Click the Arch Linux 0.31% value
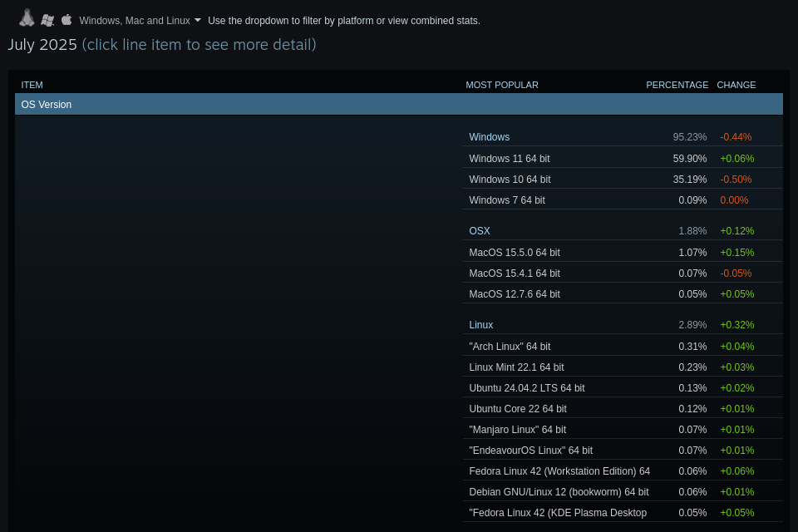798x532 pixels. tap(692, 346)
